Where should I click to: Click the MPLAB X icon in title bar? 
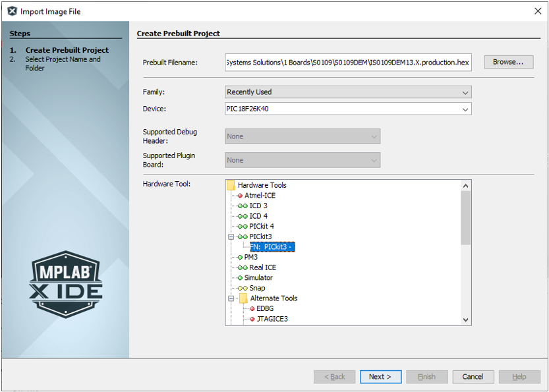(x=12, y=11)
